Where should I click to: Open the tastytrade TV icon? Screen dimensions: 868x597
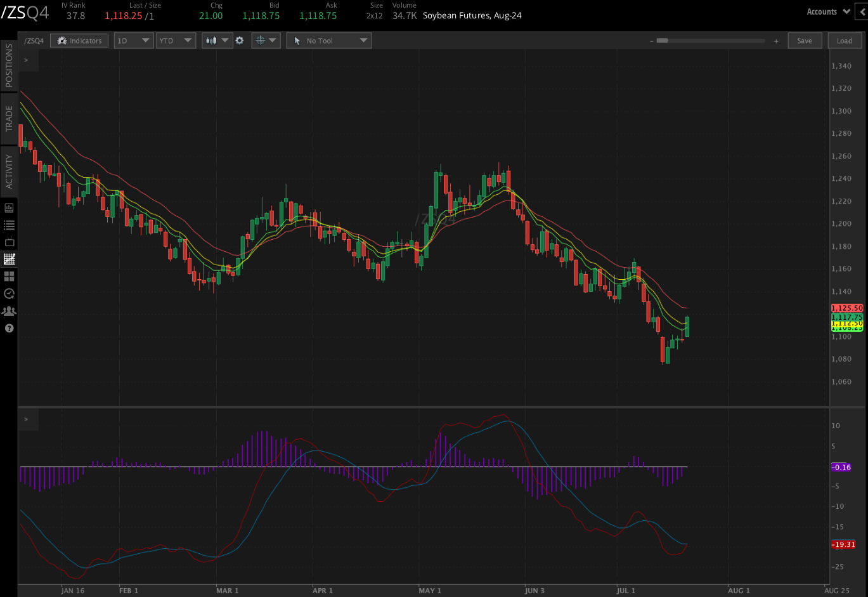point(9,242)
